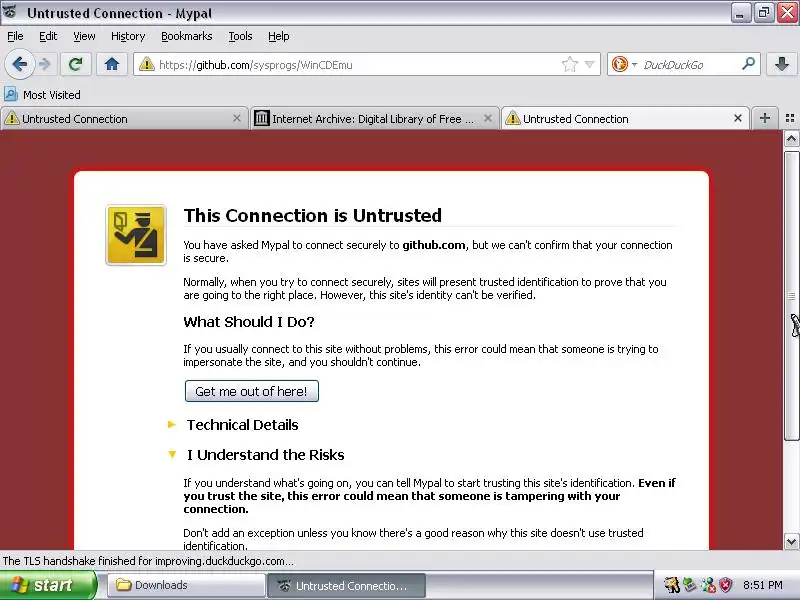Open a new tab with plus button
This screenshot has height=600, width=800.
click(x=764, y=118)
